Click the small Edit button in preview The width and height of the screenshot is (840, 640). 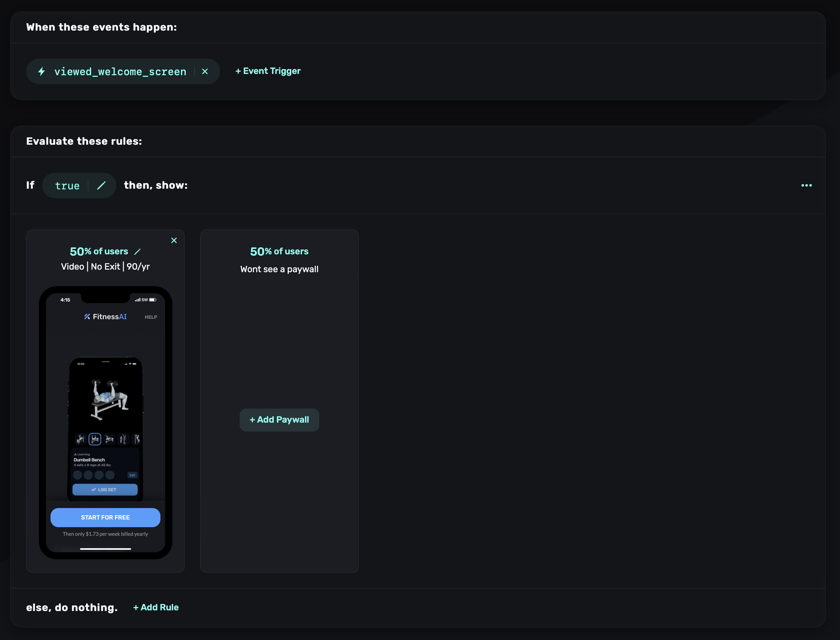click(x=132, y=475)
